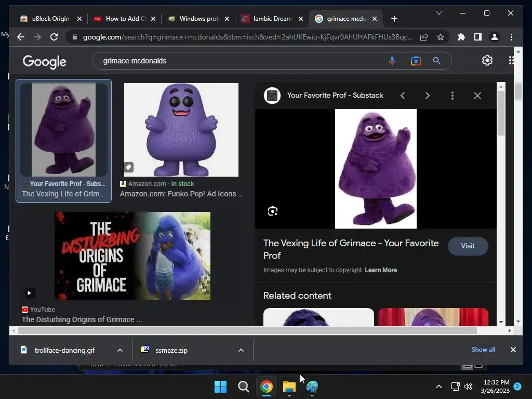The width and height of the screenshot is (532, 399).
Task: Close the downloads bar
Action: (x=513, y=350)
